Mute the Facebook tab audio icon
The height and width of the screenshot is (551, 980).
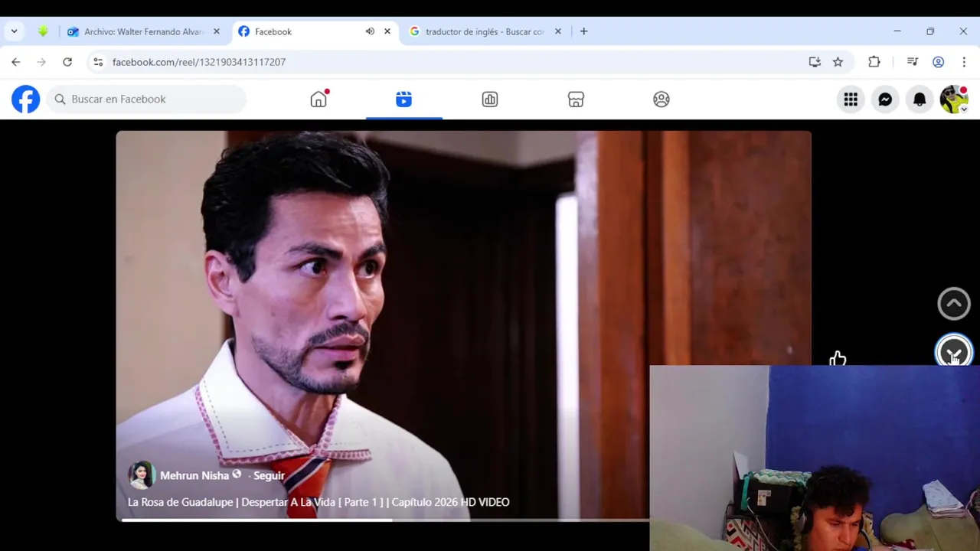pyautogui.click(x=370, y=31)
